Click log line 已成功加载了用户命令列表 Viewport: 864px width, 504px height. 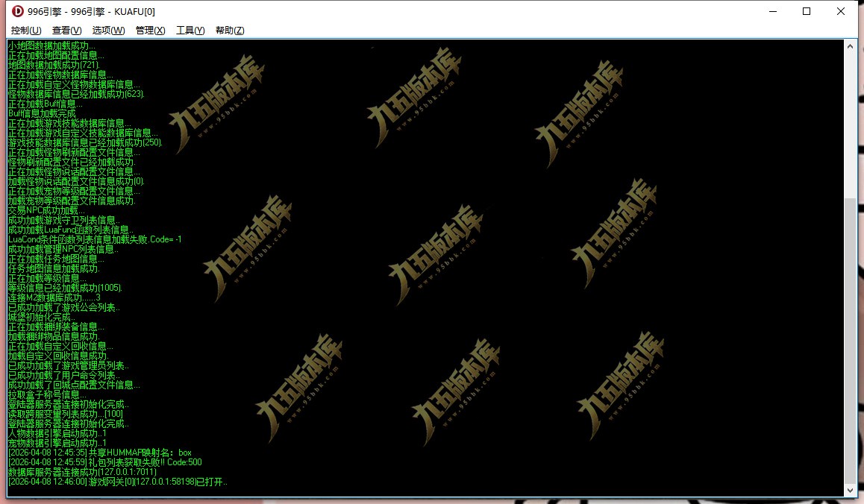pos(64,375)
